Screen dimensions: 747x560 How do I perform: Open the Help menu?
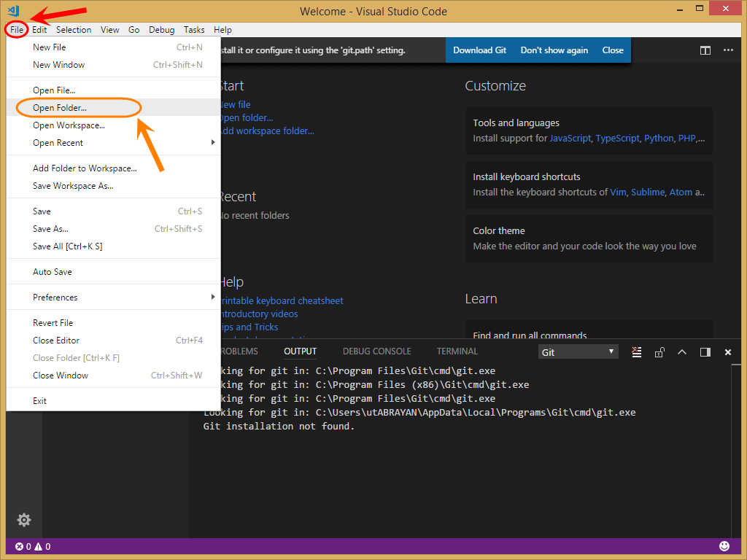coord(222,29)
